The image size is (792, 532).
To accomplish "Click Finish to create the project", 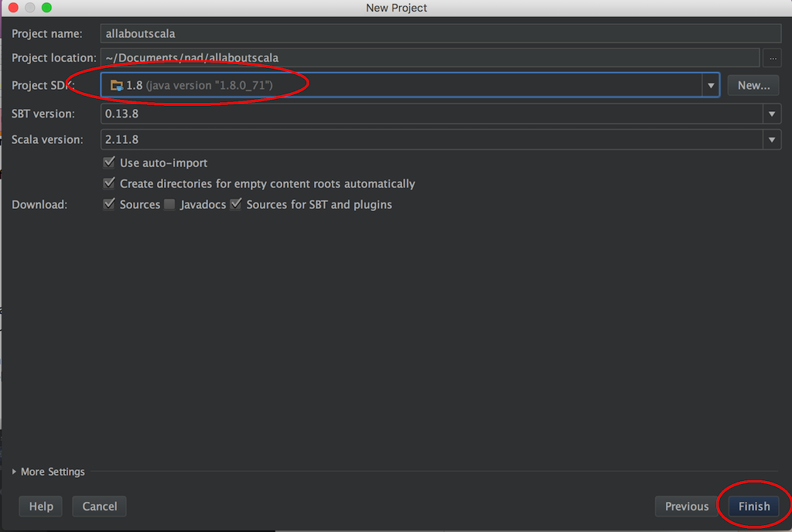I will [x=753, y=506].
